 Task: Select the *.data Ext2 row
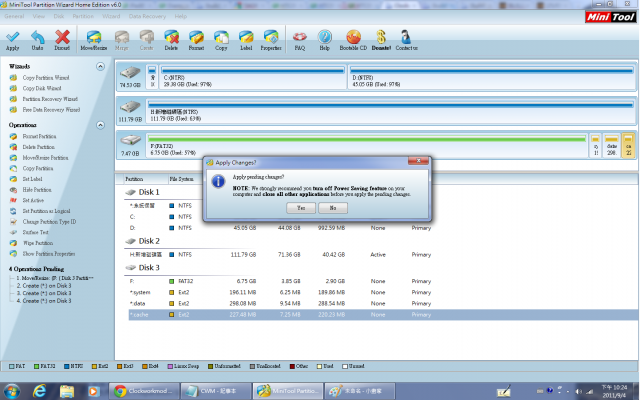click(383, 303)
